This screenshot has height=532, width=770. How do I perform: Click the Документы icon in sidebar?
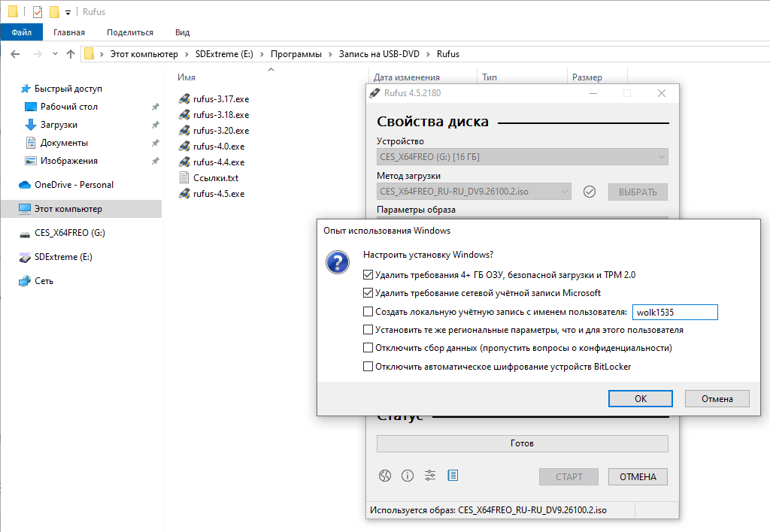30,143
